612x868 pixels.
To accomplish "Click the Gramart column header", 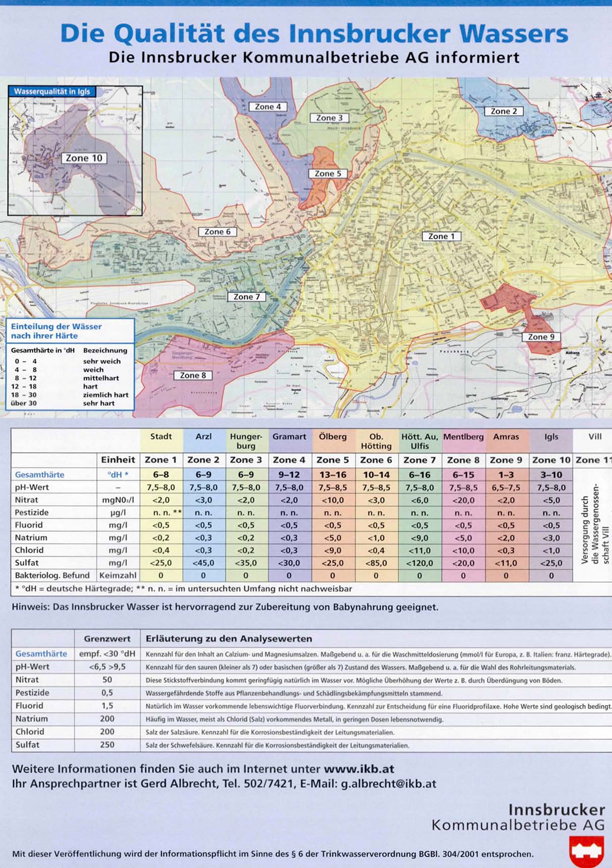I will 289,437.
